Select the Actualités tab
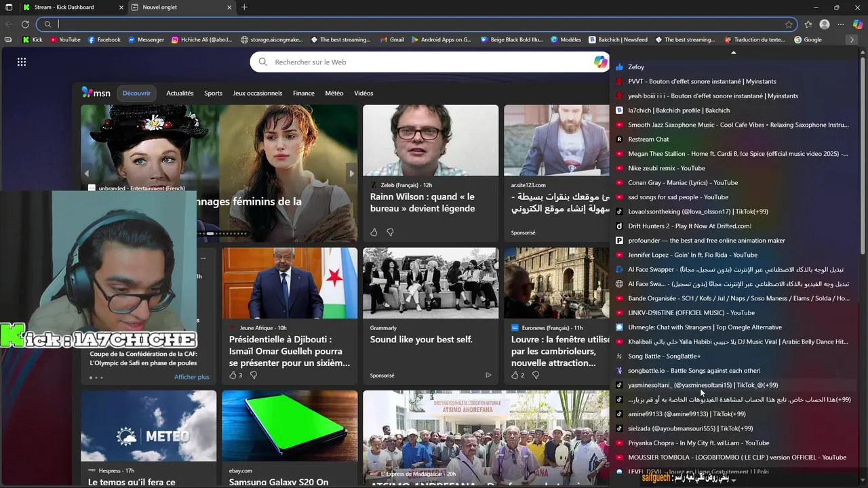The image size is (868, 488). pyautogui.click(x=180, y=93)
